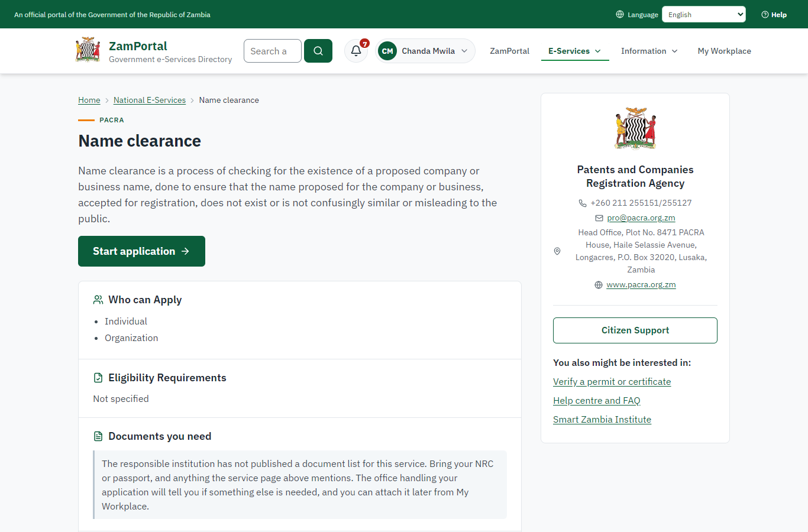808x532 pixels.
Task: Open the notifications bell
Action: (356, 51)
